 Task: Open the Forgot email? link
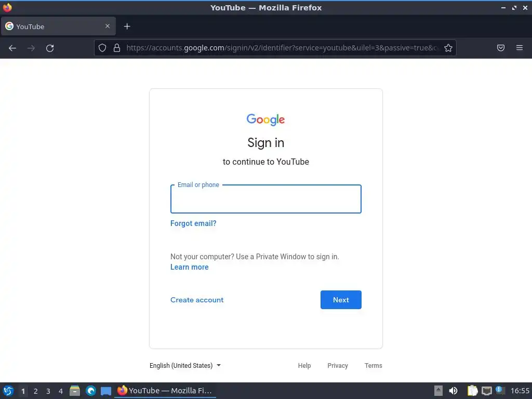coord(193,223)
